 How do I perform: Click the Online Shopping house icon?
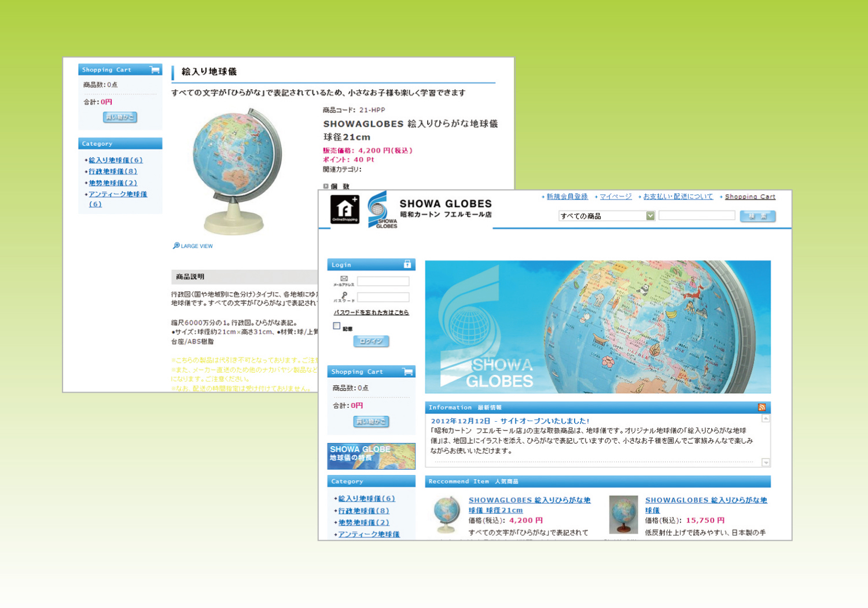[x=344, y=209]
